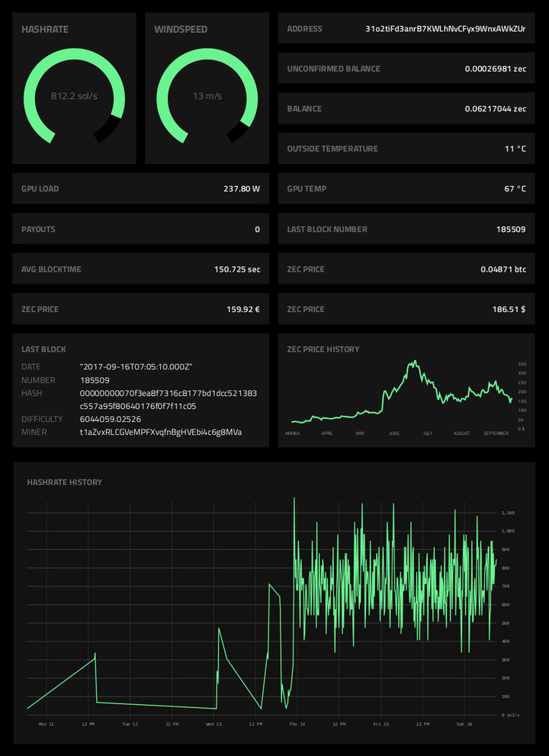Click the June peak on ZEC price chart
The width and height of the screenshot is (549, 756).
tap(414, 362)
